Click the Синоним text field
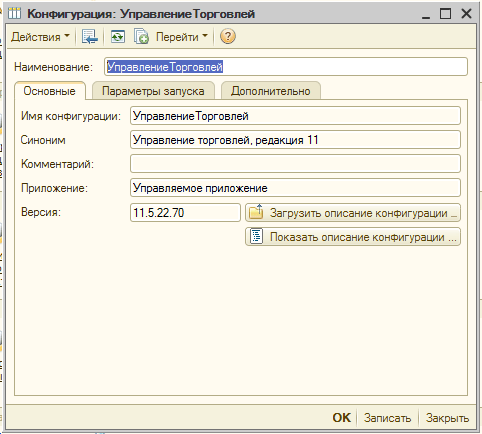Screen dimensions: 482x434 coord(295,140)
